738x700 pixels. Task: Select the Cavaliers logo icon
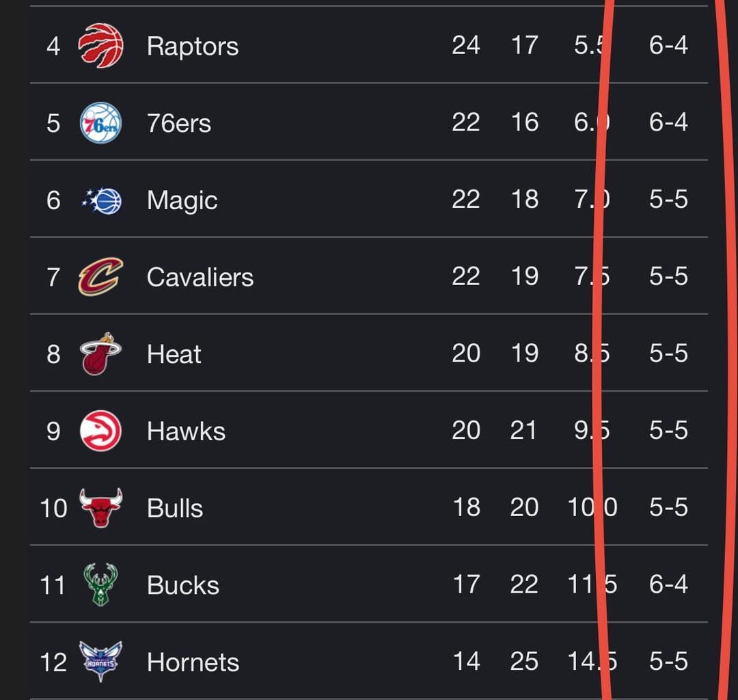[x=101, y=277]
